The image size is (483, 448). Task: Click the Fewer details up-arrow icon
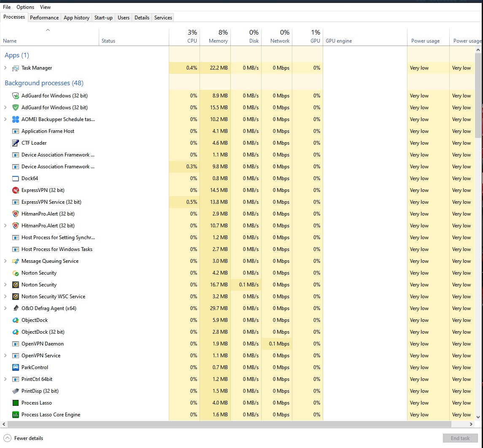pyautogui.click(x=7, y=438)
